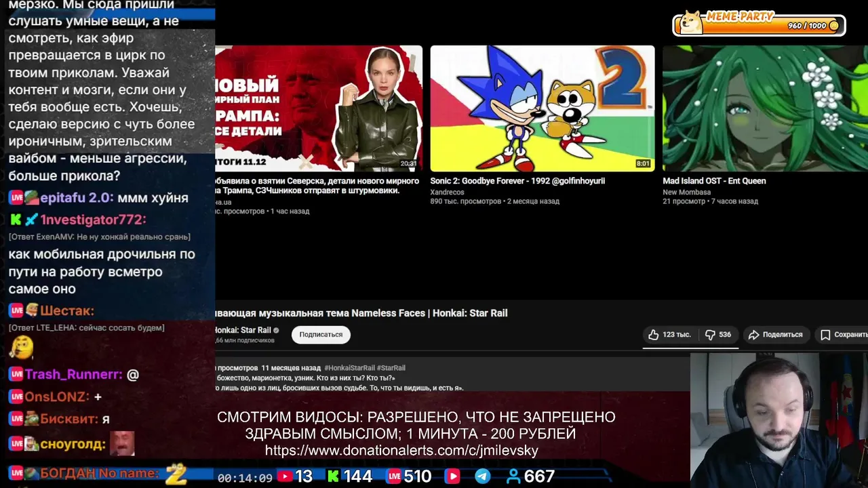This screenshot has height=488, width=868.
Task: Like the Nameless Faces video
Action: pos(669,335)
